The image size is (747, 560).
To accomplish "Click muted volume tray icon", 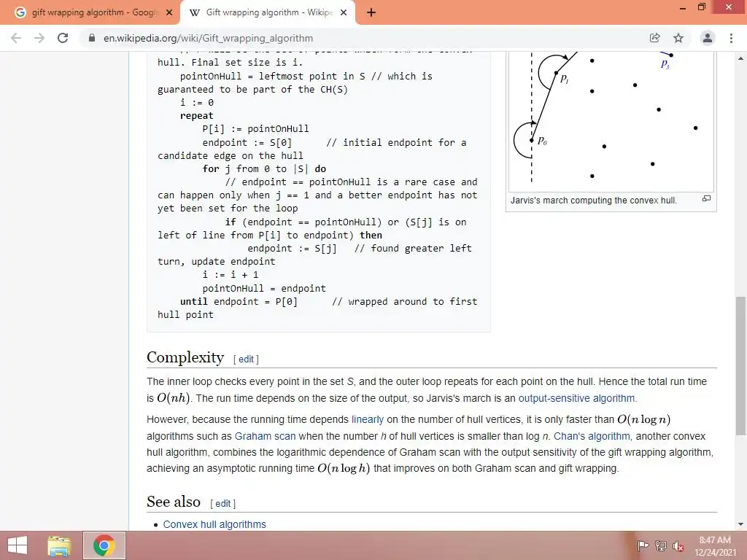I will click(x=678, y=546).
